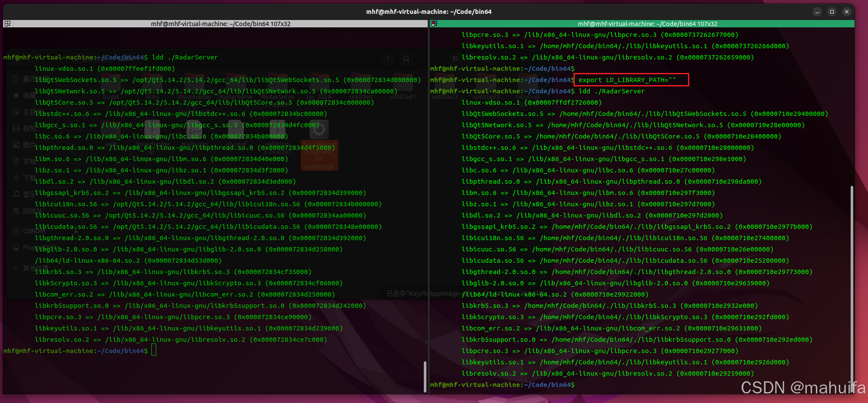Image resolution: width=868 pixels, height=403 pixels.
Task: Select the linux-vdso.so.1 line in right pane
Action: tap(532, 102)
